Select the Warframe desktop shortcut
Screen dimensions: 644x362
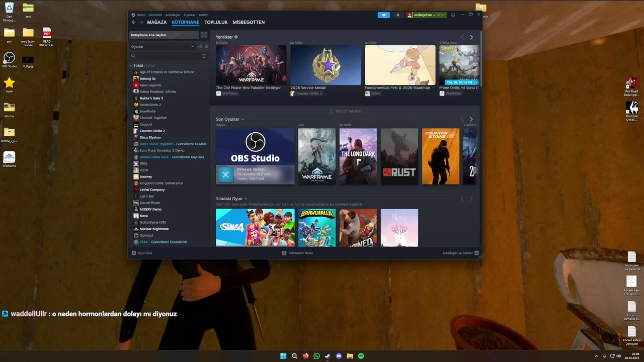9,159
